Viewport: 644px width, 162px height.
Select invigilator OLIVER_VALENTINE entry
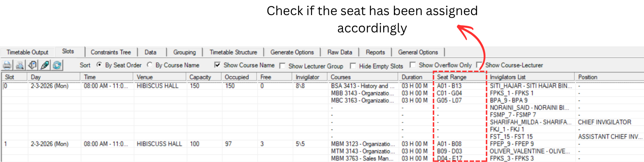[530, 151]
